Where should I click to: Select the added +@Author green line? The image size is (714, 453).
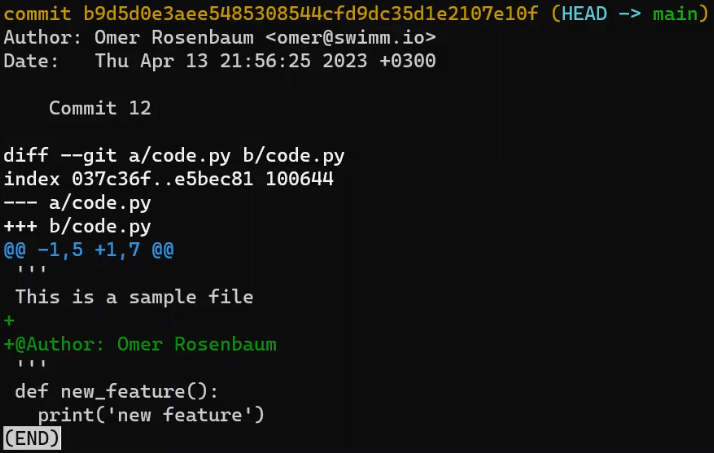pos(140,345)
